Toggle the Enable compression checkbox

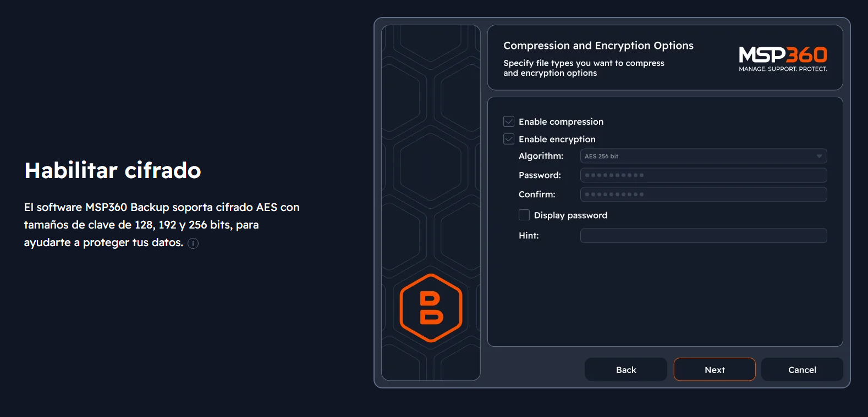point(509,121)
